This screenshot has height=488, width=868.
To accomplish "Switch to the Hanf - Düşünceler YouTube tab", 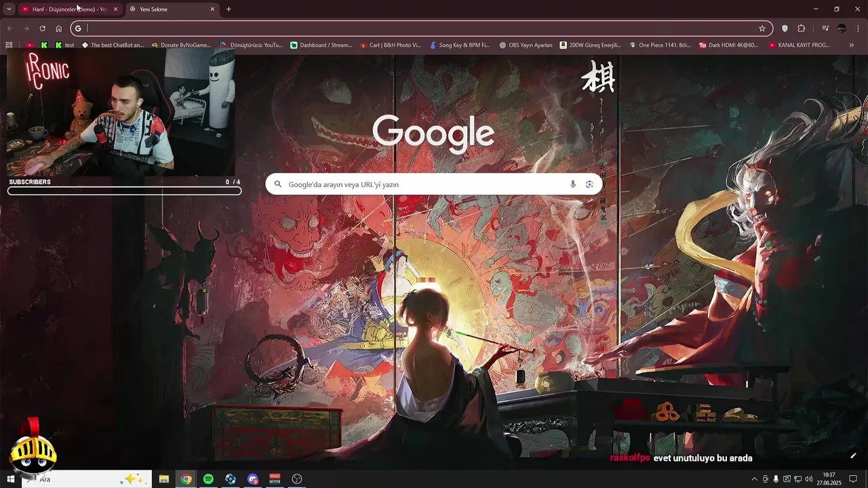I will click(x=68, y=9).
